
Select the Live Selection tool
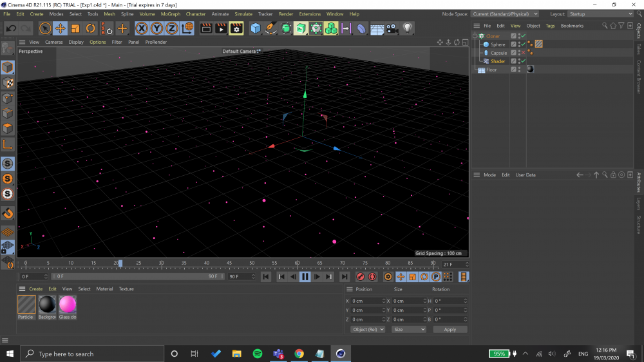(45, 28)
